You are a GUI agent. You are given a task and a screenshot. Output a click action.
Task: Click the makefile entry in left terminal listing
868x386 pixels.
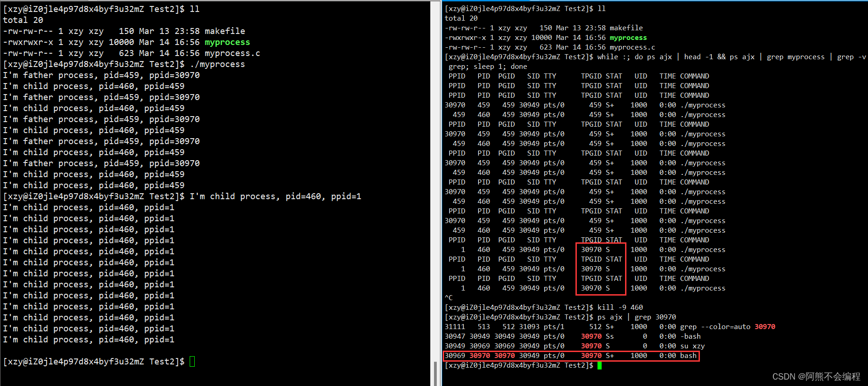pyautogui.click(x=225, y=31)
